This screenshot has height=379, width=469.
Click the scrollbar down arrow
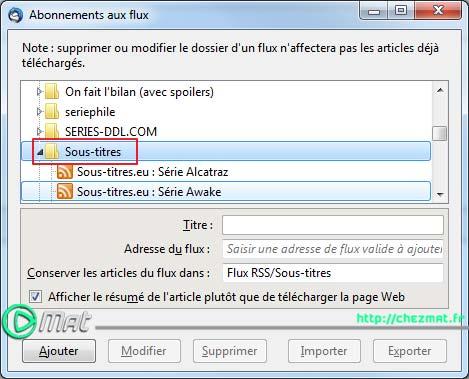[440, 194]
